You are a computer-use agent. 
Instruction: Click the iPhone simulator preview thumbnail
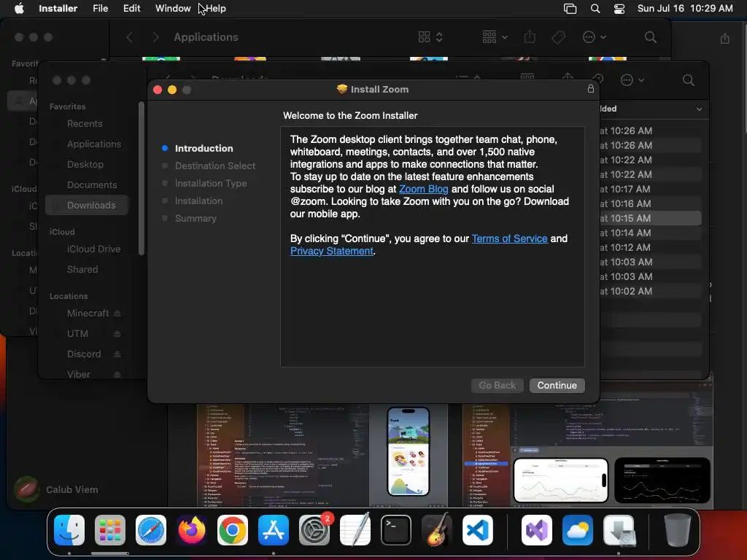[x=409, y=451]
